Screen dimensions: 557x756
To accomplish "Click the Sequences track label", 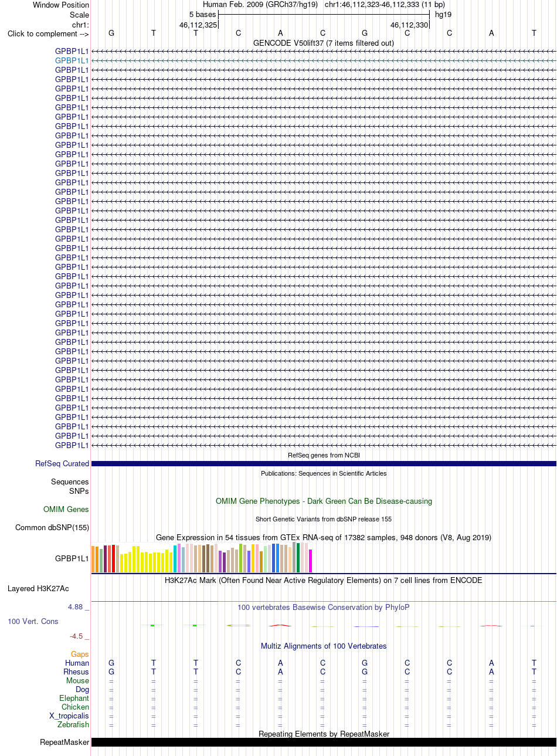I will (70, 482).
